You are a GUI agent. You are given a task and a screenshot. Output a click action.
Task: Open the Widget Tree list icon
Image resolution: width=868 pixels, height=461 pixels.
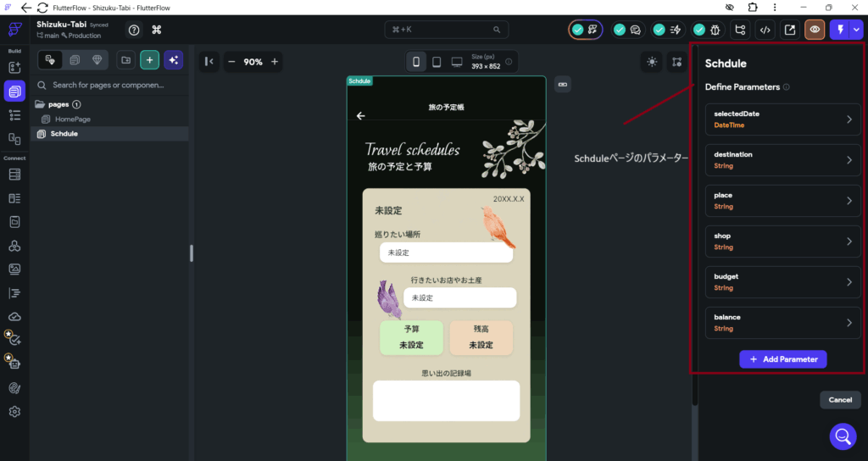pyautogui.click(x=14, y=114)
